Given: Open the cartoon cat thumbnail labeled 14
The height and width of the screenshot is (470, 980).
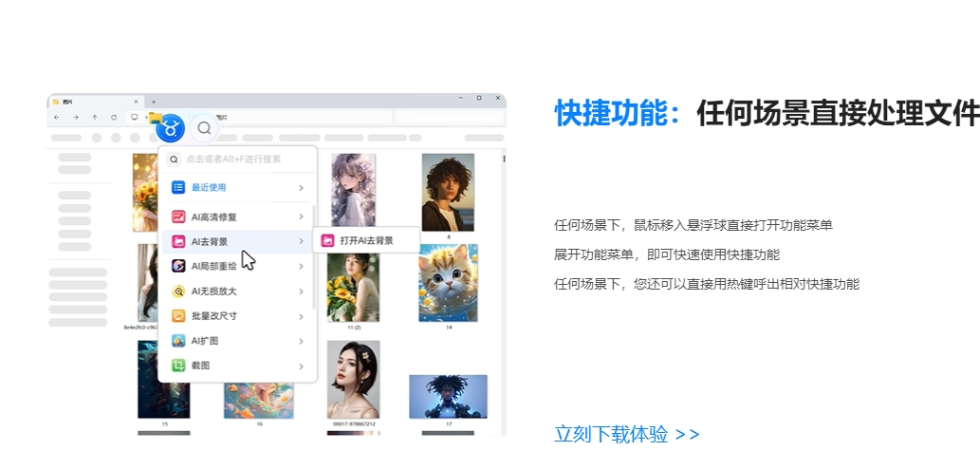Looking at the screenshot, I should coord(448,283).
